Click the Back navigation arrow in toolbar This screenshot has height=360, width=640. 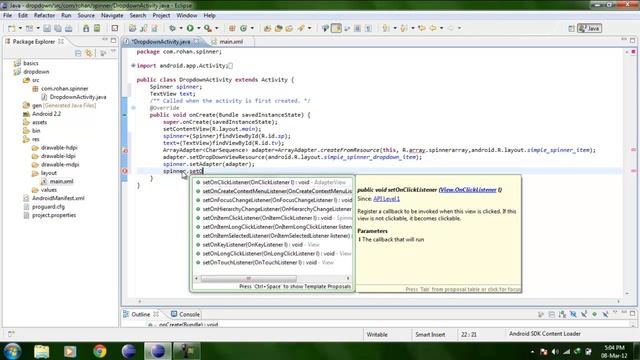tap(433, 28)
